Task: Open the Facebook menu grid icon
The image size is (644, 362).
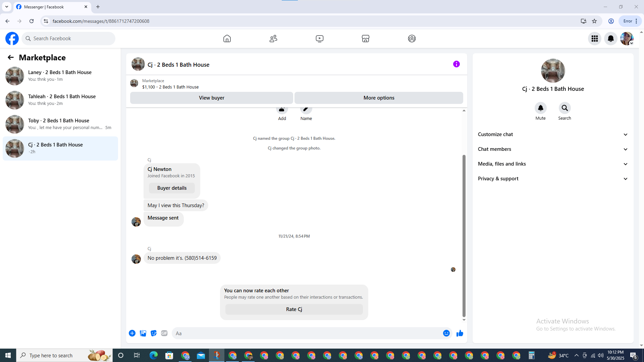Action: pyautogui.click(x=595, y=39)
